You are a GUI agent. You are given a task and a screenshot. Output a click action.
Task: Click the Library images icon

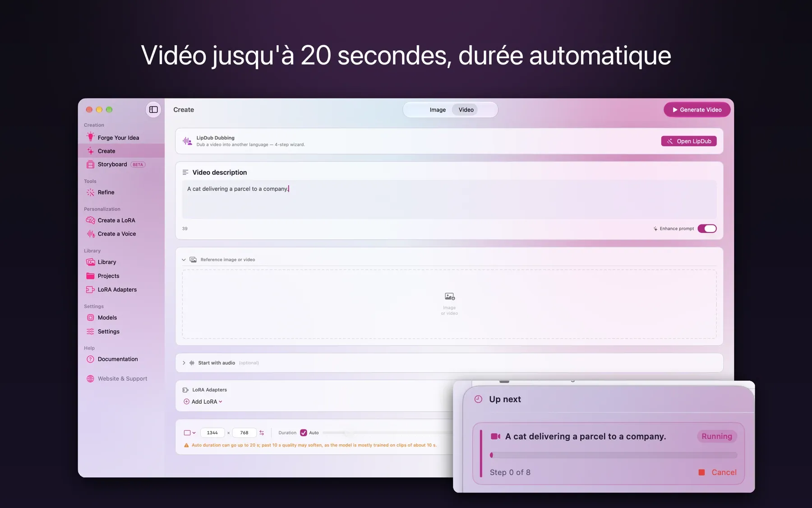coord(90,262)
